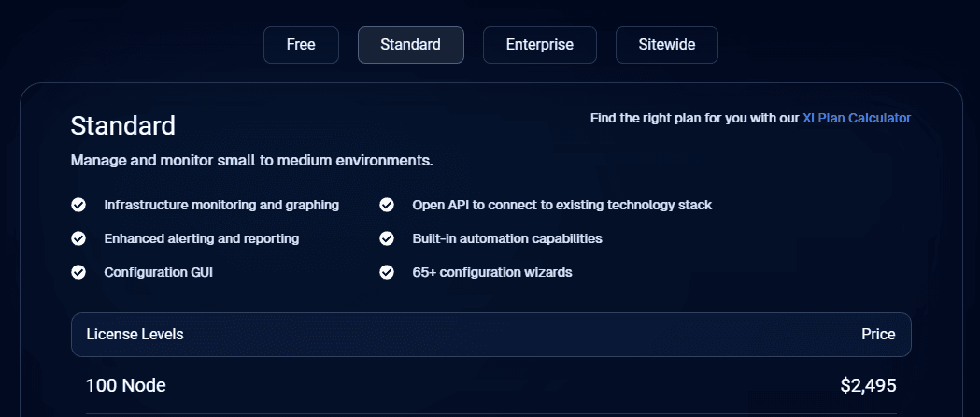
Task: Click checkmark beside 65+ configuration wizards
Action: (x=387, y=273)
